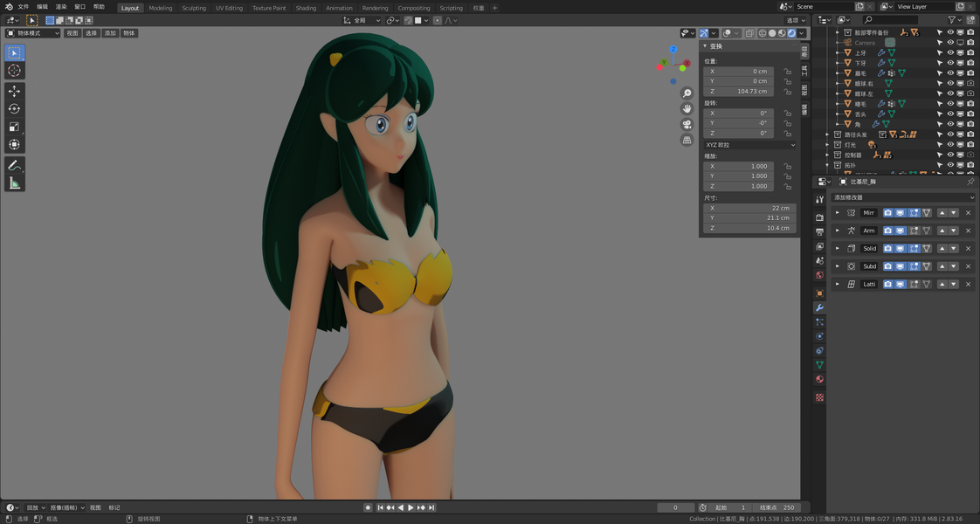The height and width of the screenshot is (524, 980).
Task: Toggle camera view with camera icon
Action: pyautogui.click(x=687, y=124)
